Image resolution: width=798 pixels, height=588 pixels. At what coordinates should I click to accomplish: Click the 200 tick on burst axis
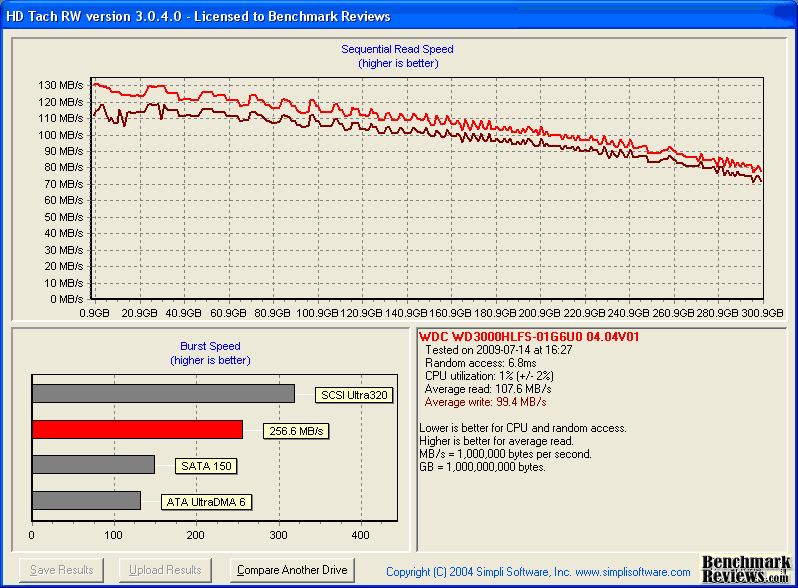(196, 535)
